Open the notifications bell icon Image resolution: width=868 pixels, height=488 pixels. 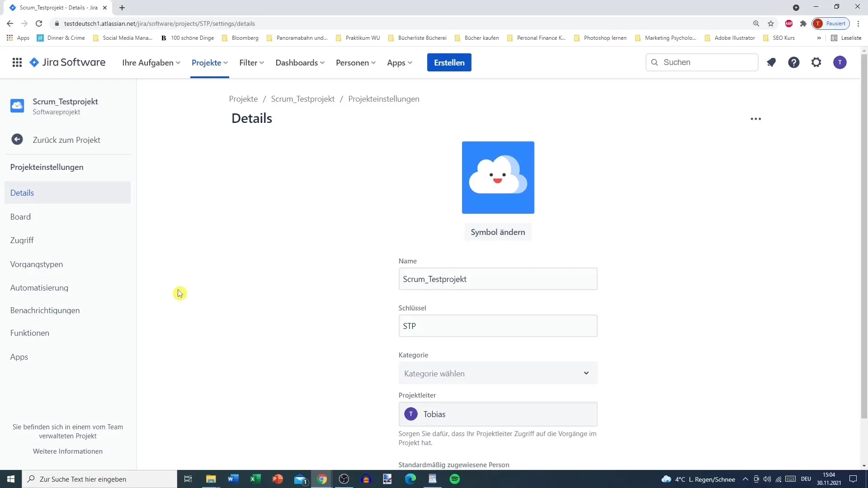(771, 62)
